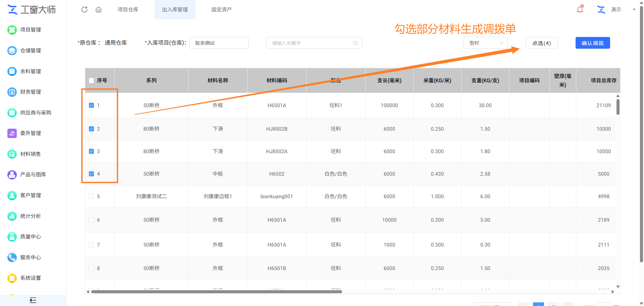Open 产品与图库 sidebar icon
644x306 pixels.
click(x=12, y=175)
